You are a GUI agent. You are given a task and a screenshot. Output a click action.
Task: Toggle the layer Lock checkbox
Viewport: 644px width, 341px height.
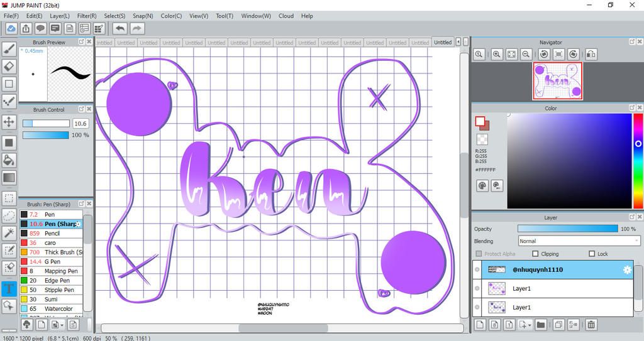592,254
